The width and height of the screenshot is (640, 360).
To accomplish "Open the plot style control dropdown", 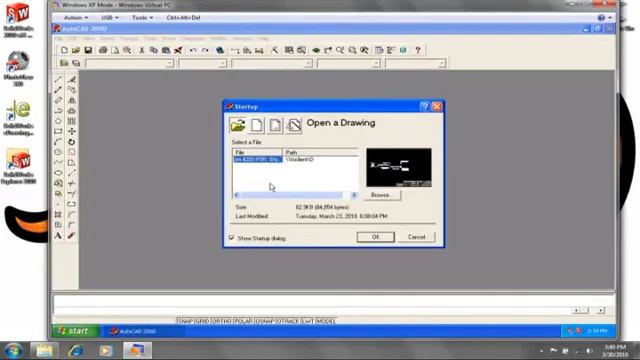I will tap(415, 63).
